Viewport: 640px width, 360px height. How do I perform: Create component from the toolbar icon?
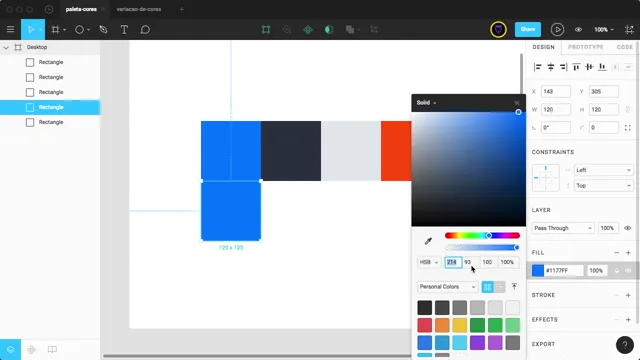308,29
